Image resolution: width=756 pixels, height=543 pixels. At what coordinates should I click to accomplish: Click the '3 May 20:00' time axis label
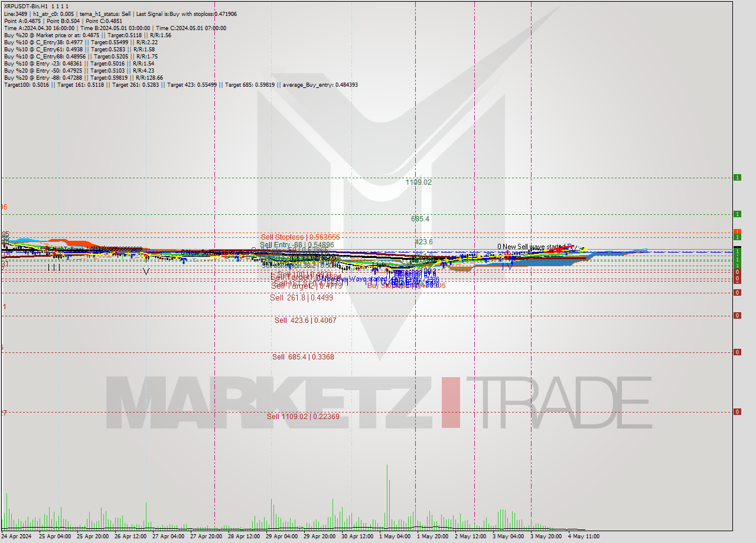tap(546, 537)
